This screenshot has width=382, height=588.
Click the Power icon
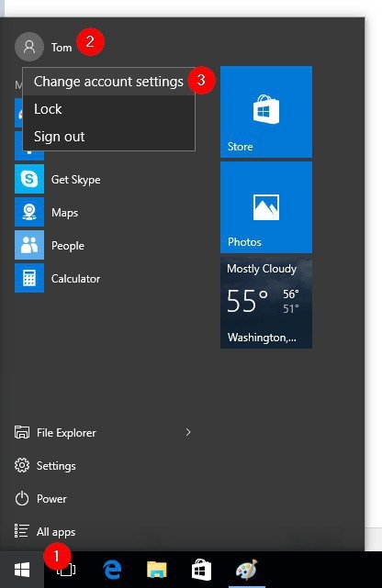pyautogui.click(x=22, y=498)
